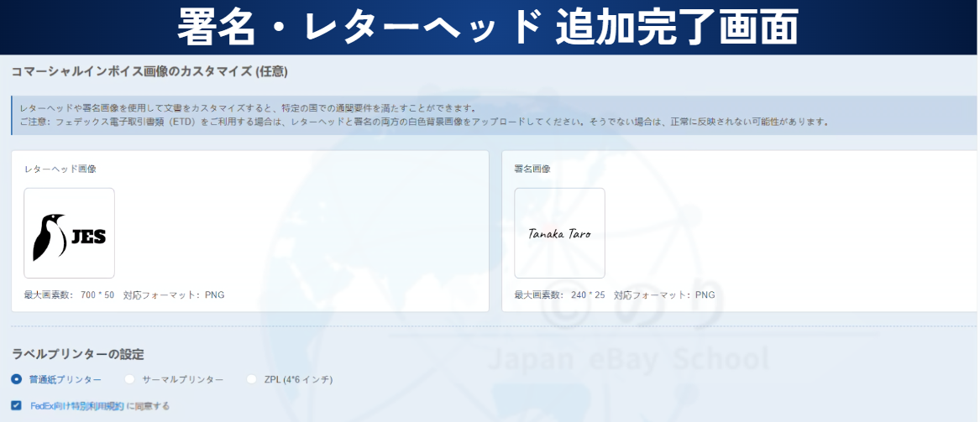Screen dimensions: 980x422
Task: Open the Tanaka Taro signature image thumbnail
Action: (559, 233)
